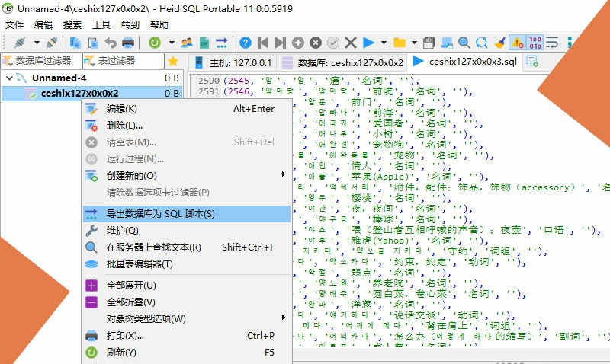Switch to 主机: 127.0.0.1 tab

[233, 62]
